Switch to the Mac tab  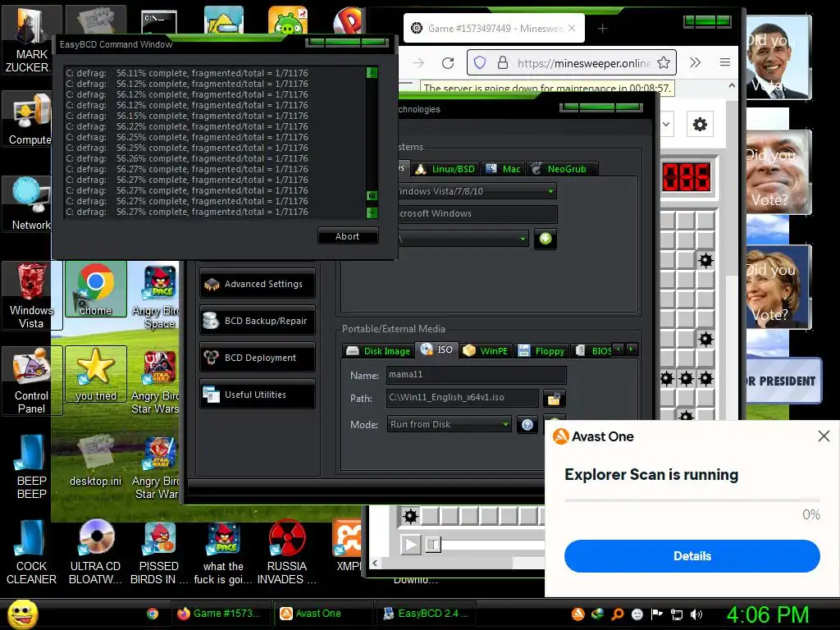click(x=503, y=169)
